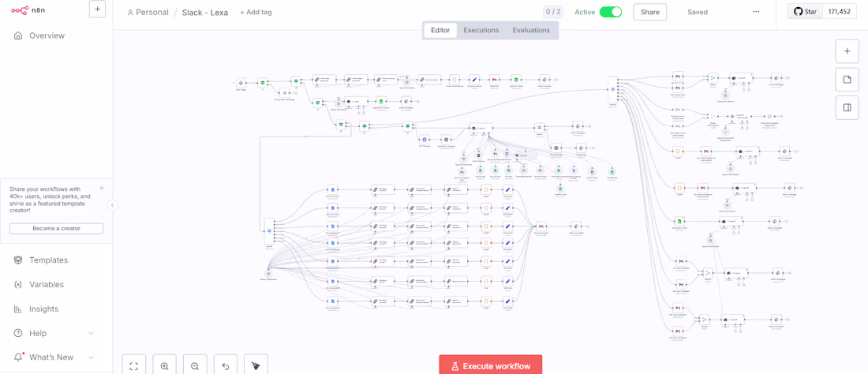Select the Gmail node merging the seven branches
This screenshot has height=374, width=868.
pos(541,226)
